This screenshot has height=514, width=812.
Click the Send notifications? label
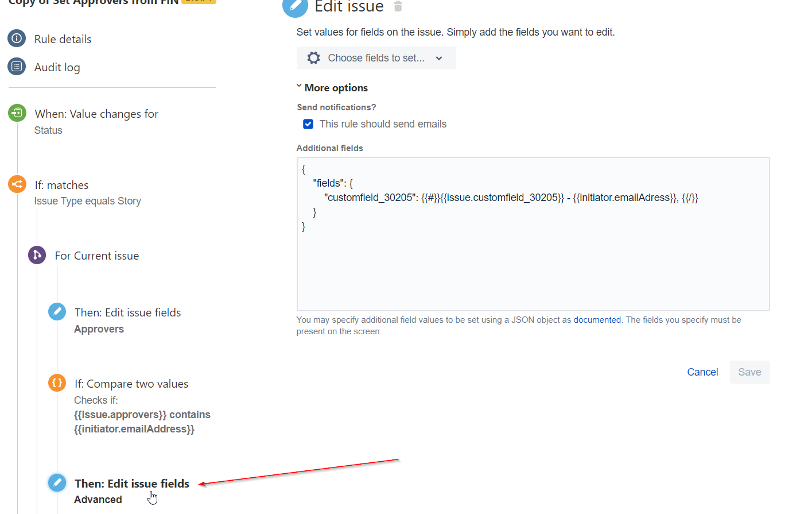(x=336, y=107)
